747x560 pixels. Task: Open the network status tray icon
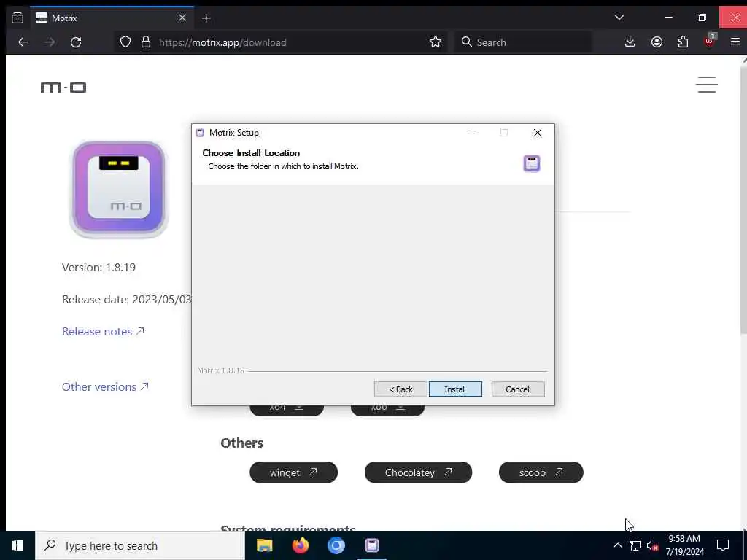635,545
